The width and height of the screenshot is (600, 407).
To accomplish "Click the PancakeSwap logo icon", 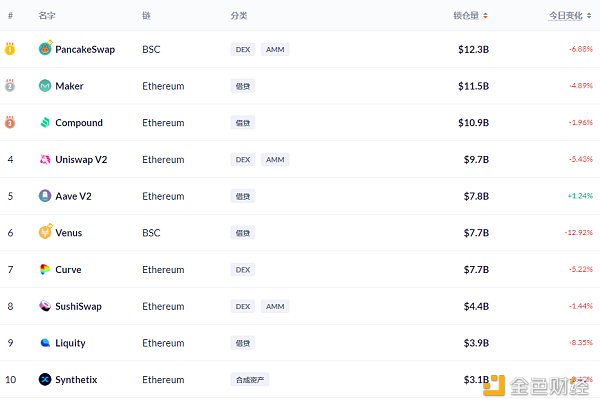I will [45, 49].
